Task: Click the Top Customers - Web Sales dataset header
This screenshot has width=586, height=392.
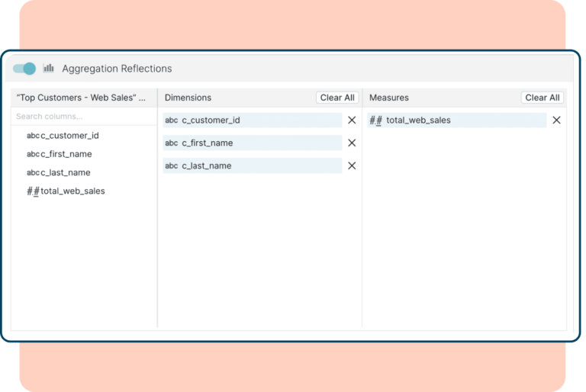Action: click(81, 98)
